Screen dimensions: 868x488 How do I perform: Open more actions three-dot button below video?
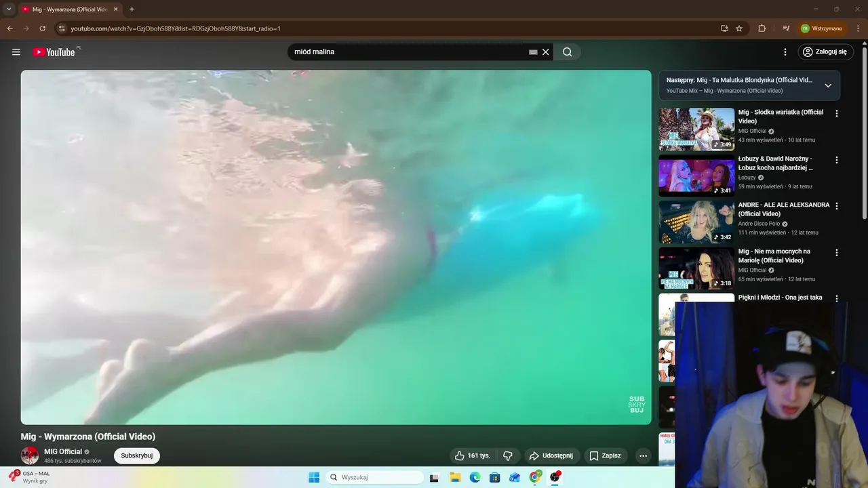pyautogui.click(x=643, y=455)
